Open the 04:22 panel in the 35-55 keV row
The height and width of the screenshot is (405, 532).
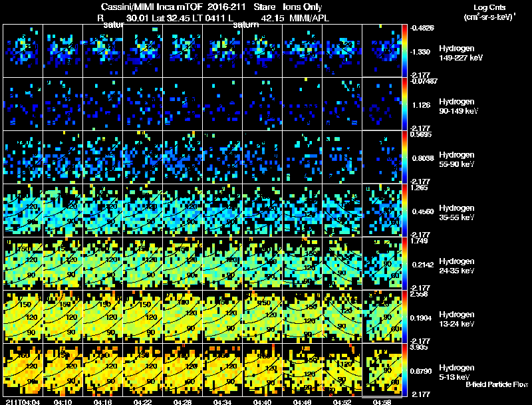[142, 210]
